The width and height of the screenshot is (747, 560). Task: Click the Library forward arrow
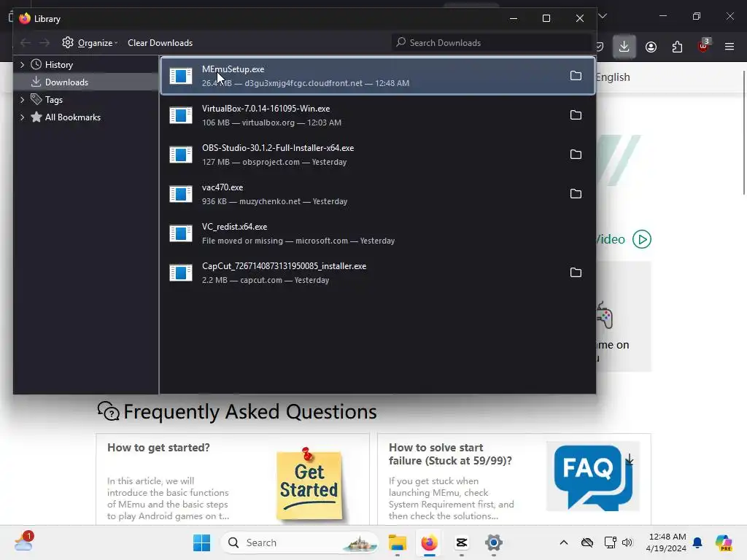(x=44, y=43)
